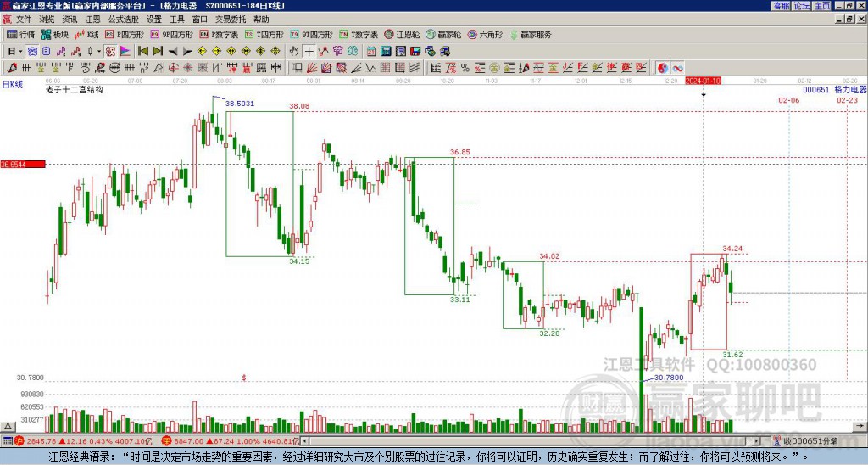Image resolution: width=868 pixels, height=465 pixels.
Task: Click the 客服 button in title bar
Action: (x=781, y=6)
